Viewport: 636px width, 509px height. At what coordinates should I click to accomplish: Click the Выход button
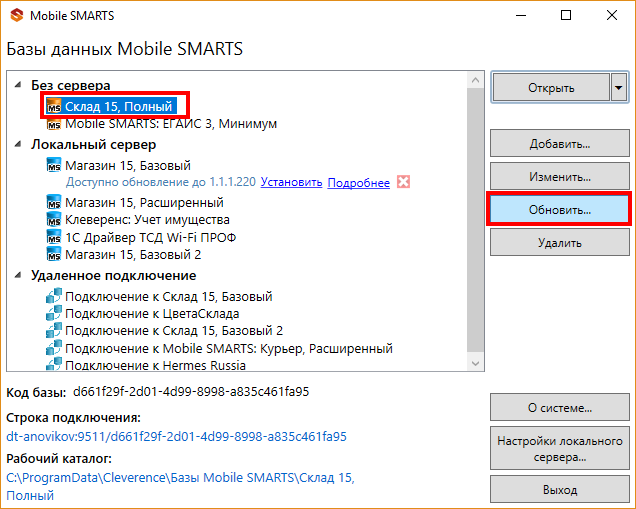tap(560, 490)
